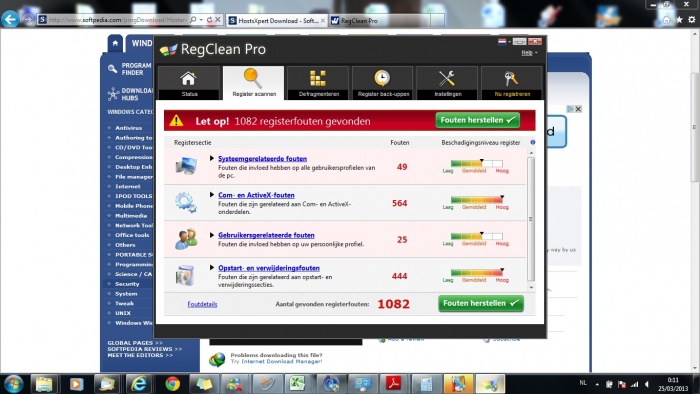Click the Com- en ActiveX damage level bar
This screenshot has width=700, height=394.
click(476, 200)
